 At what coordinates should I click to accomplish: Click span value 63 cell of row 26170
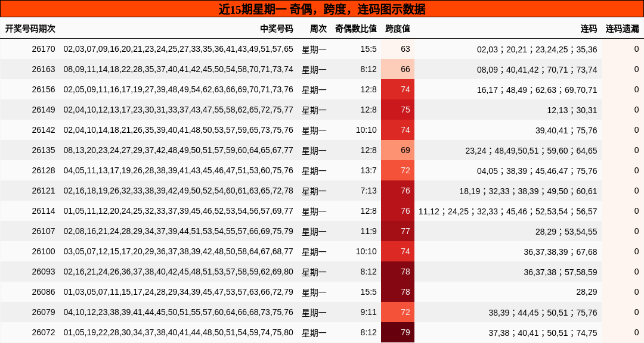click(398, 49)
